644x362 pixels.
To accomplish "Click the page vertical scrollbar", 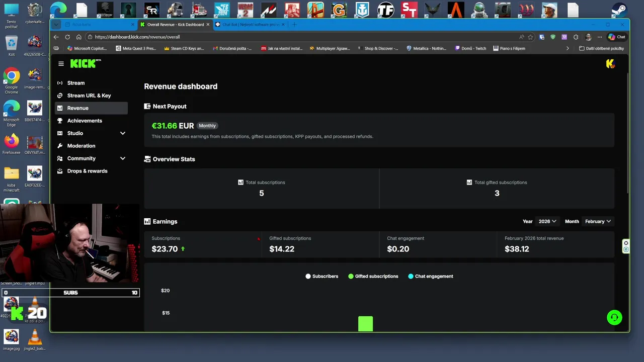I will (x=627, y=133).
